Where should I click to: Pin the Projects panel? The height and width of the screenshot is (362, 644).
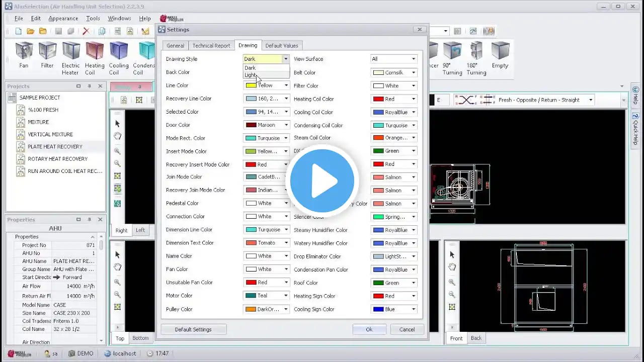click(x=89, y=86)
